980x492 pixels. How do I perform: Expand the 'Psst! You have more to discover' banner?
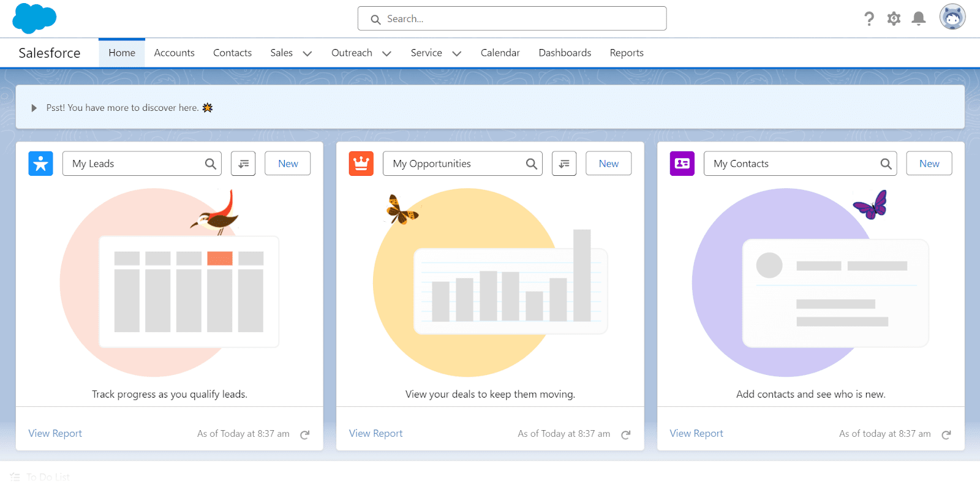click(34, 108)
